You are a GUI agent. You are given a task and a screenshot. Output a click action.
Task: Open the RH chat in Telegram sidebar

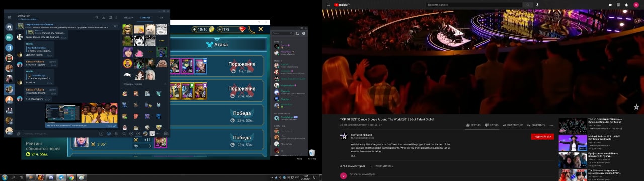click(9, 37)
